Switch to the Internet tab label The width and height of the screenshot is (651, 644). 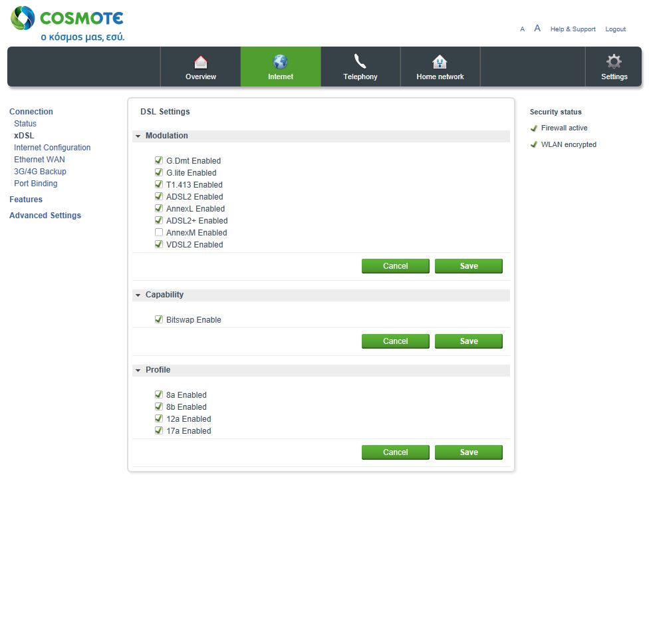[x=280, y=77]
